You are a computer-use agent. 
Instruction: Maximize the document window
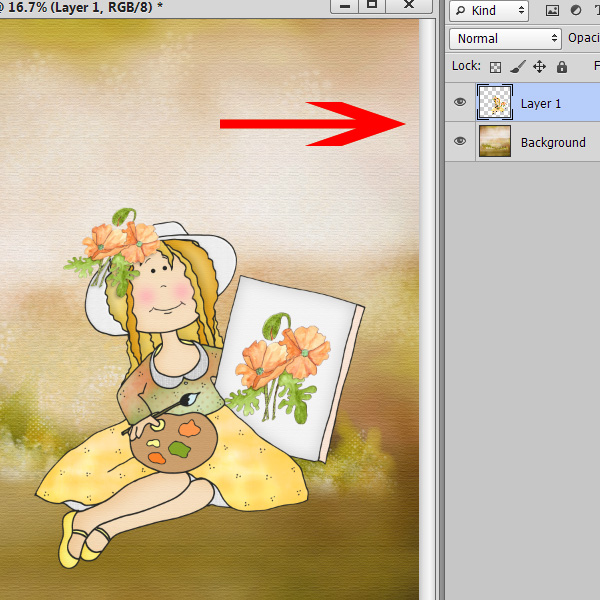tap(372, 6)
